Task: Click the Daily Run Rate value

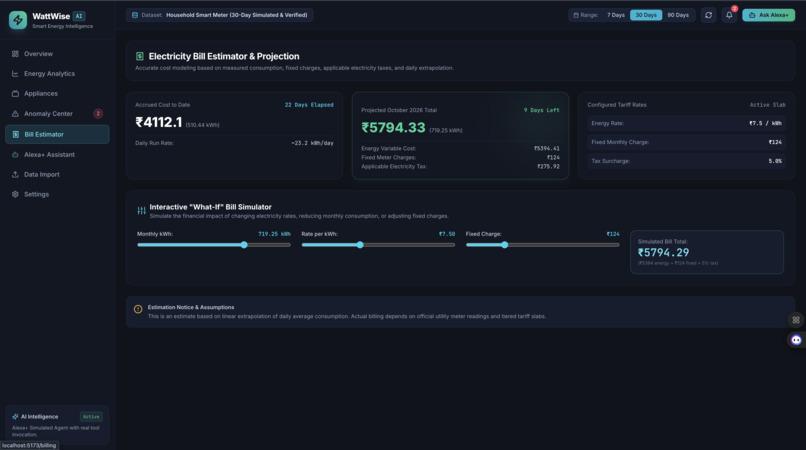Action: (312, 143)
